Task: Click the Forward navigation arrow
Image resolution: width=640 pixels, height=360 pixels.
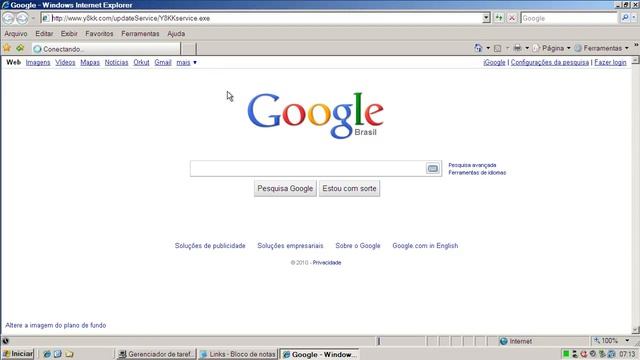Action: [22, 18]
